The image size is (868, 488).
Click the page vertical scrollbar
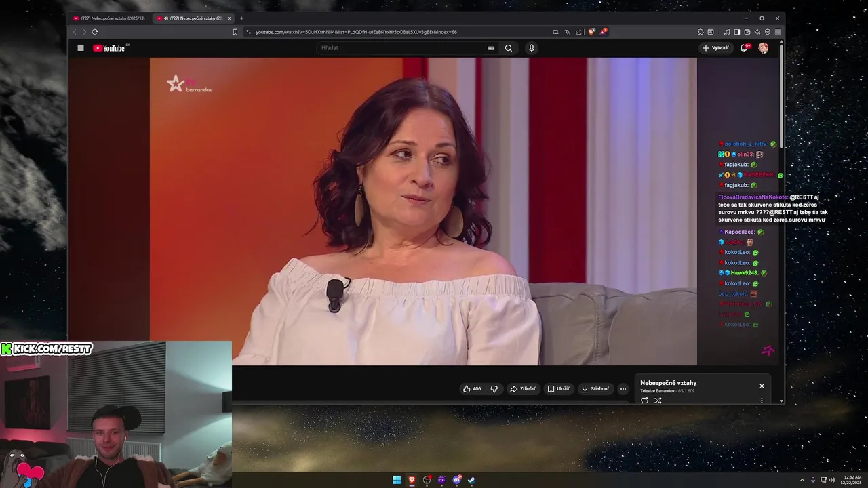pyautogui.click(x=782, y=95)
